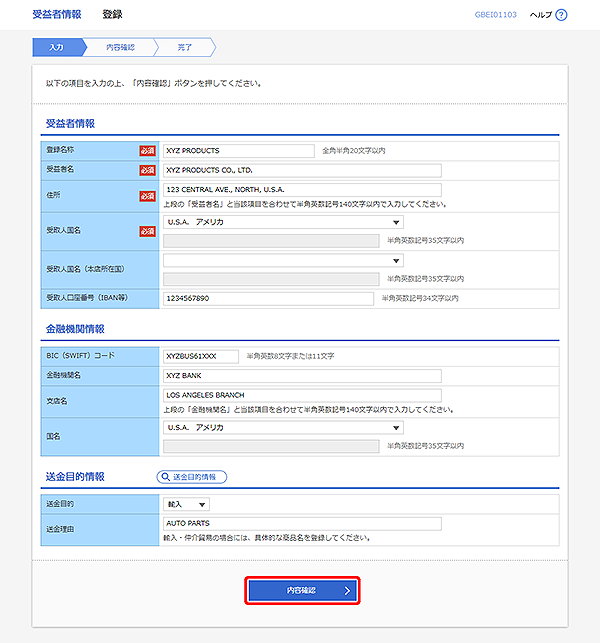Click the help question mark icon
The width and height of the screenshot is (600, 643).
[x=561, y=15]
